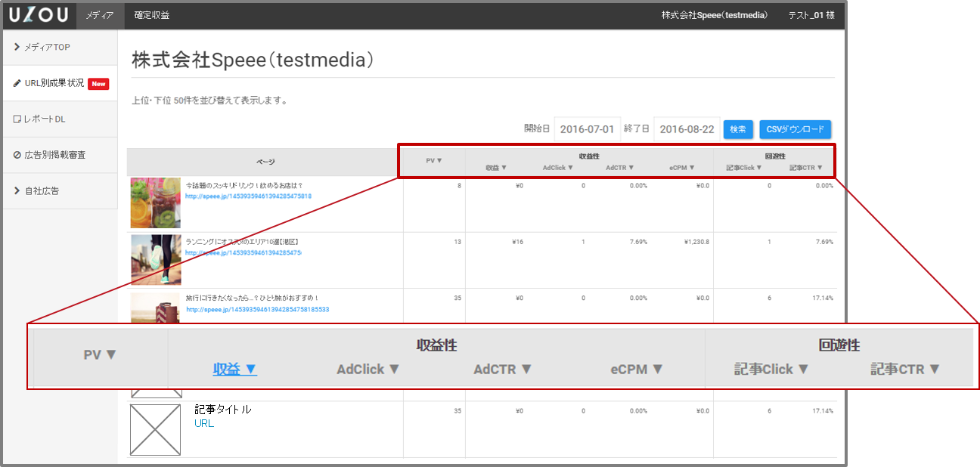
Task: Open the メディア tab in top navigation
Action: [100, 15]
